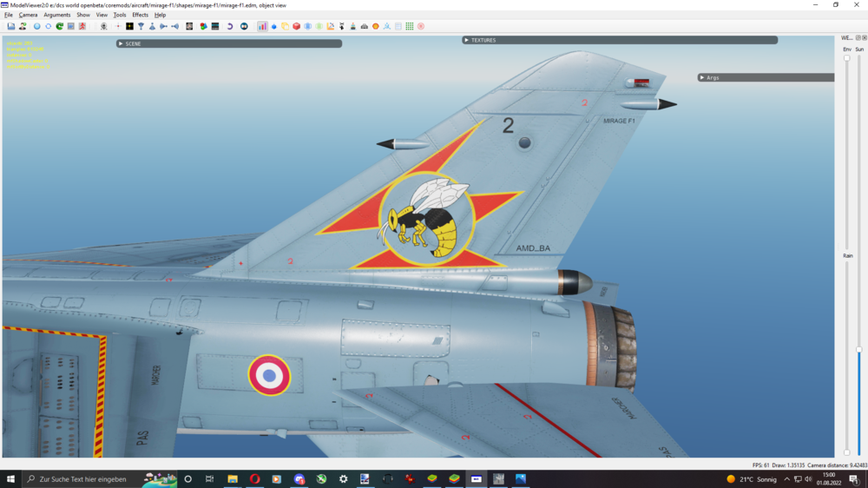The height and width of the screenshot is (488, 868).
Task: Open the View menu
Action: click(x=102, y=15)
